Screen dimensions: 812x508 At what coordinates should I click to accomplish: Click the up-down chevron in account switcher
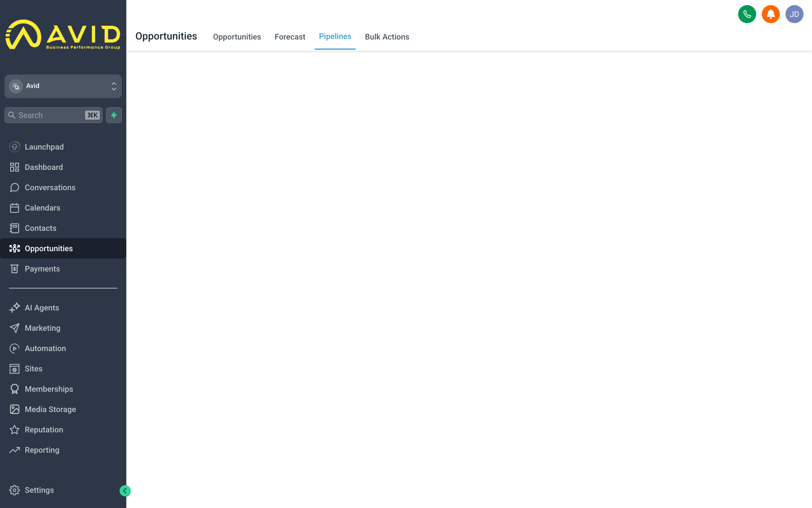pos(114,86)
